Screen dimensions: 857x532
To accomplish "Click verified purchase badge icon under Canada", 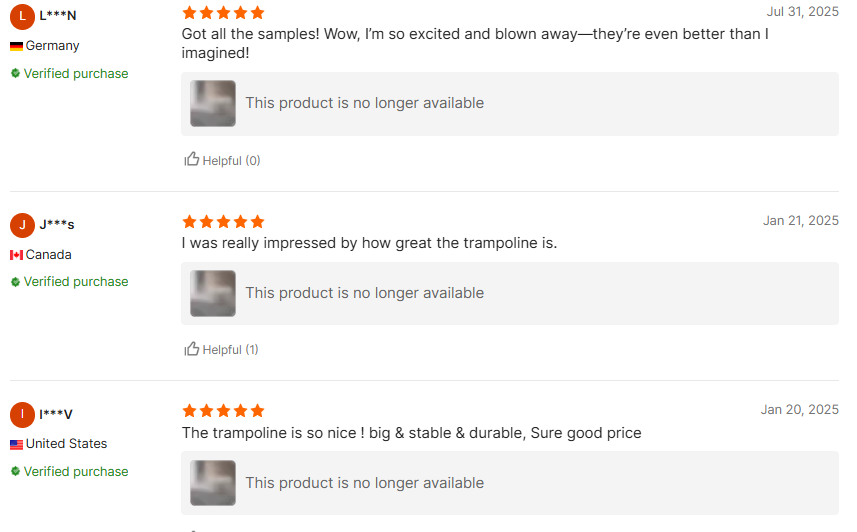I will pyautogui.click(x=15, y=282).
